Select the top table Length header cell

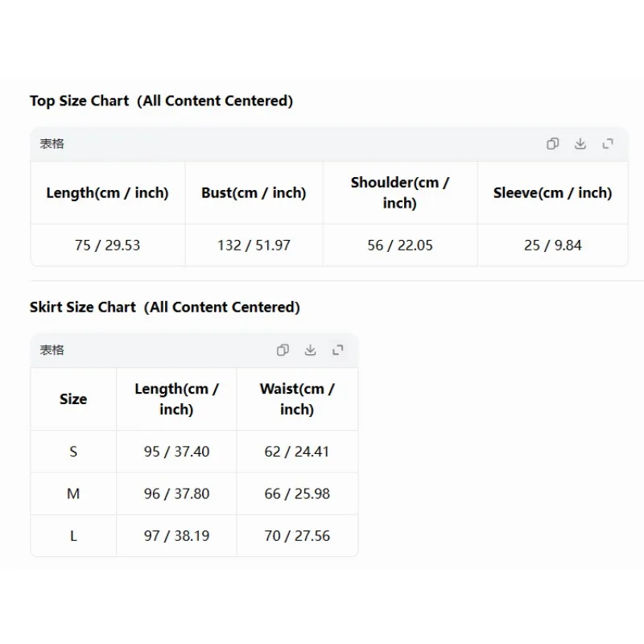[108, 192]
